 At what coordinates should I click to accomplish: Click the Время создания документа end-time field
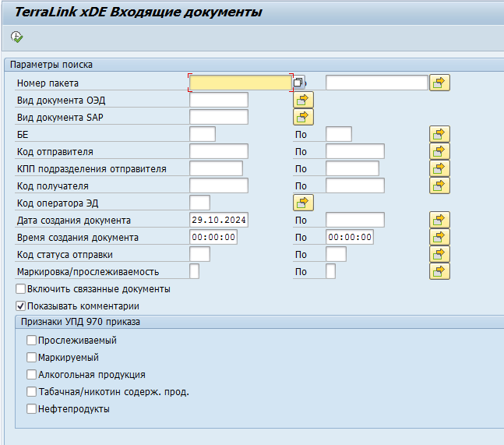349,238
